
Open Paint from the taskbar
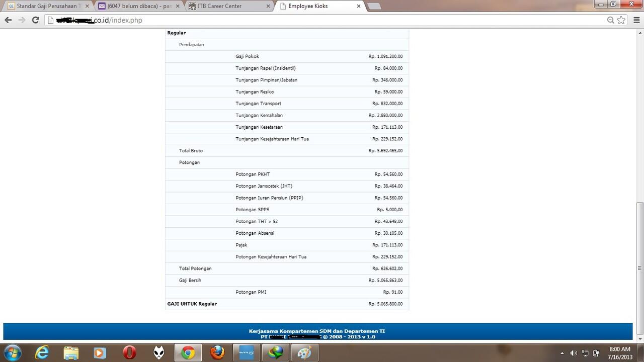click(305, 352)
